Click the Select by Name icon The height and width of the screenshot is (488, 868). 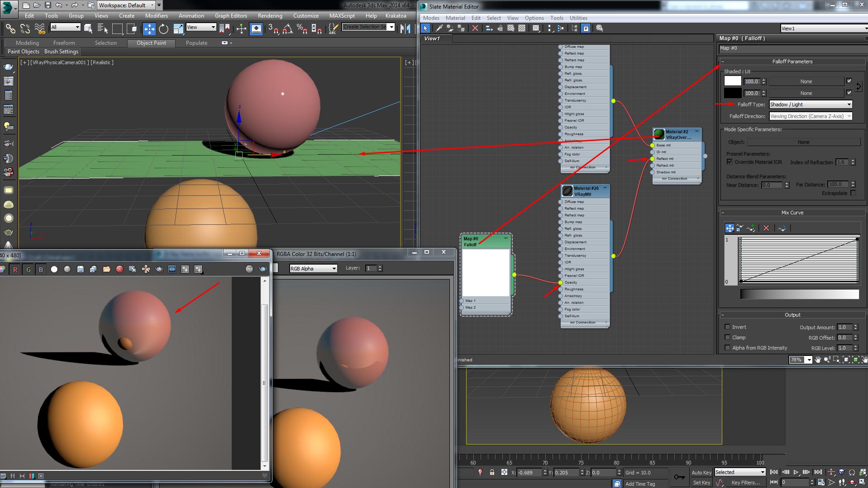103,29
